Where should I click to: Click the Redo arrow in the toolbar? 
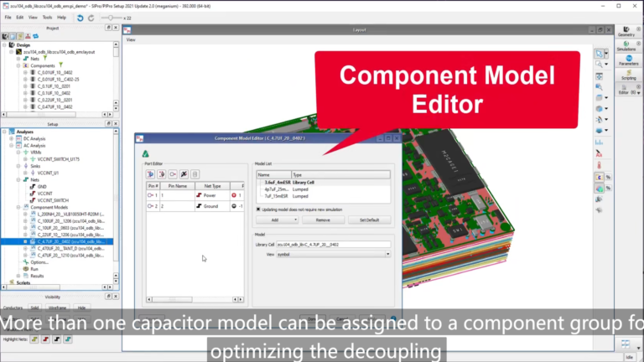[x=91, y=18]
